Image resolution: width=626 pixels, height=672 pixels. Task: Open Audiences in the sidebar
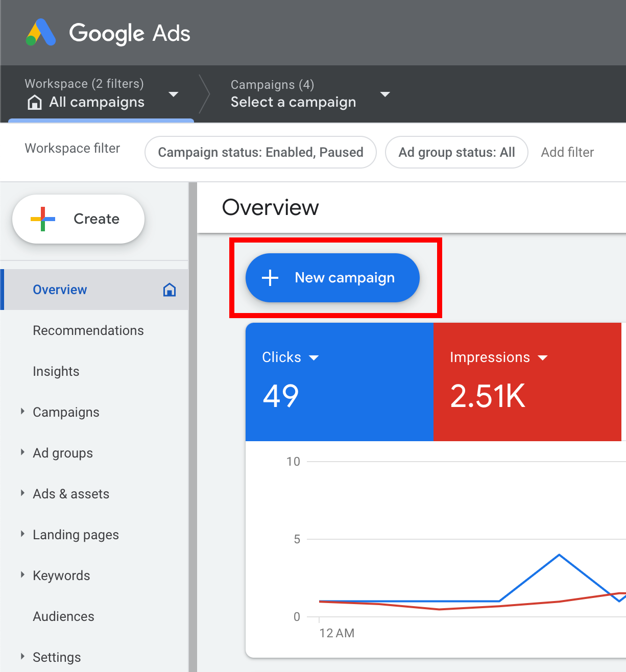63,616
